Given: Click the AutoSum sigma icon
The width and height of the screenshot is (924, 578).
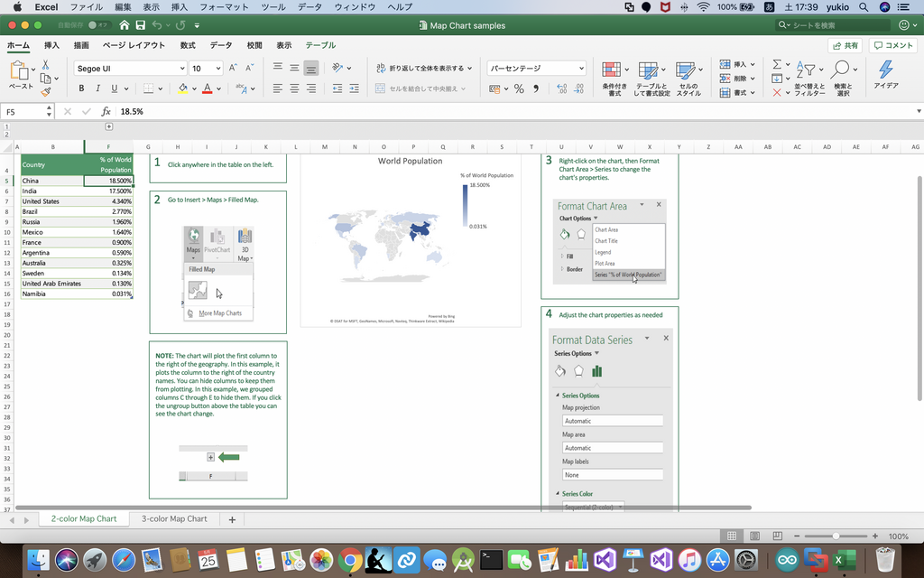Looking at the screenshot, I should (777, 65).
